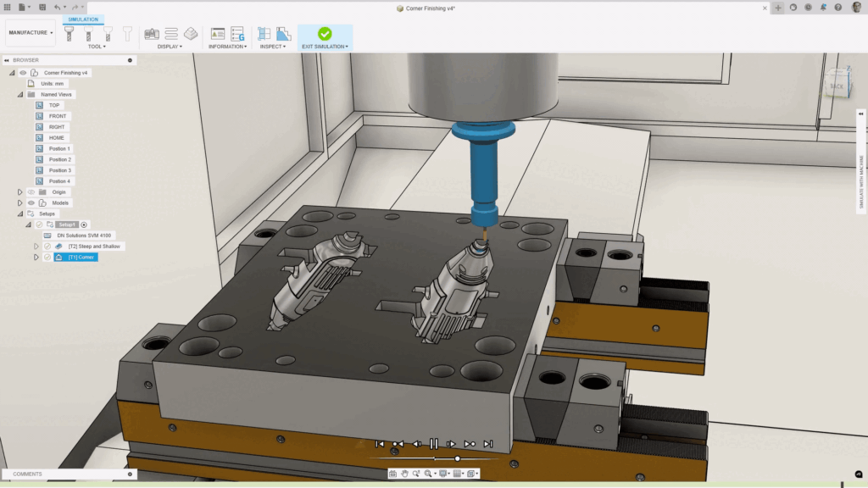Select the Pan hand tool in navigation bar
Viewport: 868px width, 488px height.
(x=405, y=474)
